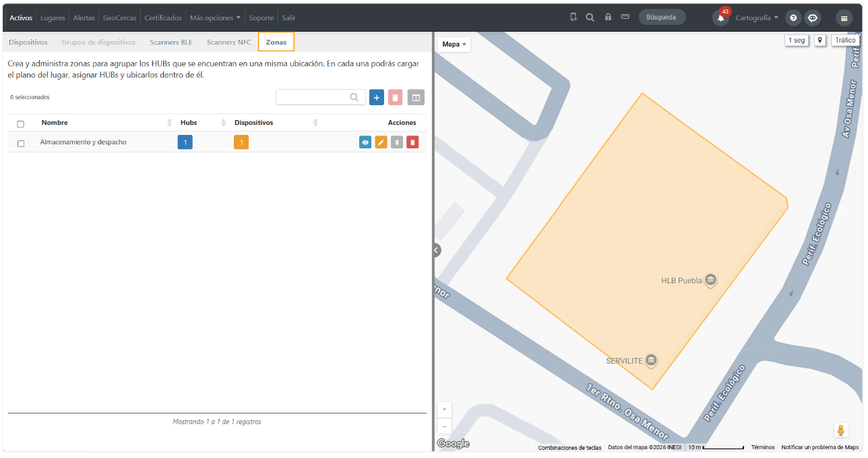Open the help question mark icon

coord(793,18)
